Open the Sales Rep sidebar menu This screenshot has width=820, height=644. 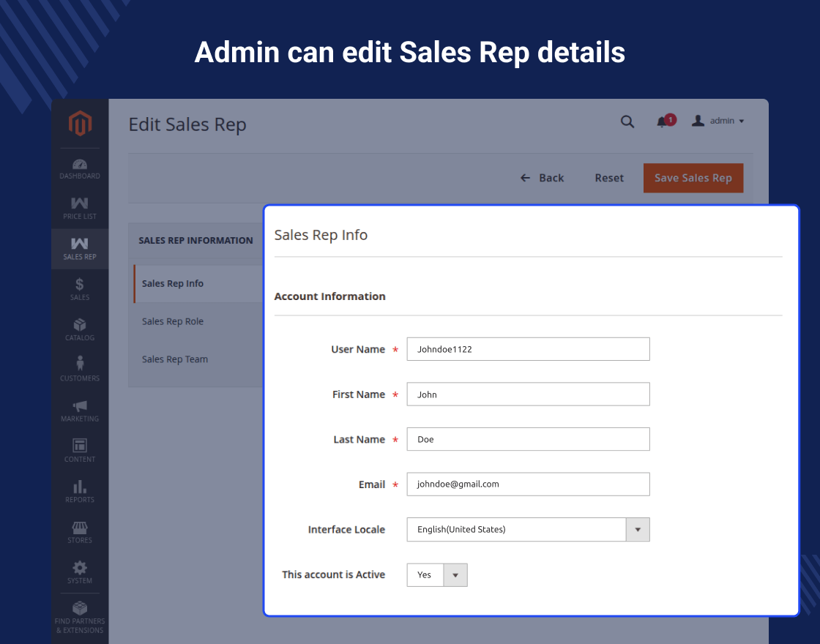(80, 249)
